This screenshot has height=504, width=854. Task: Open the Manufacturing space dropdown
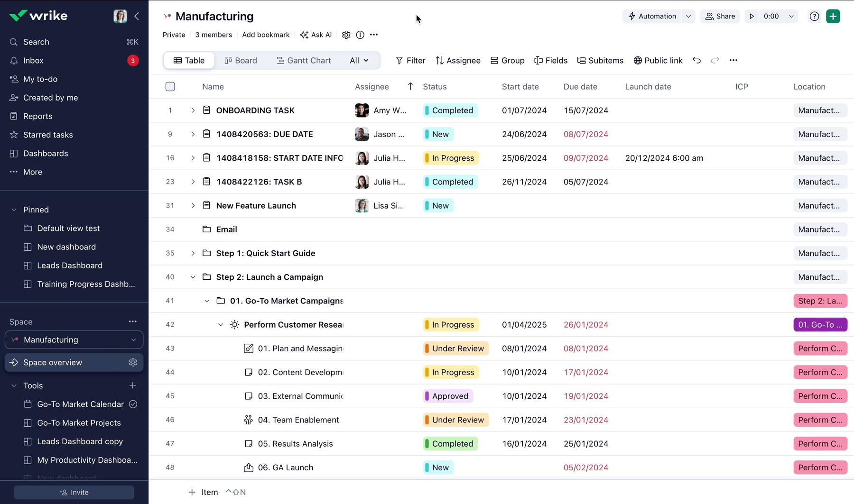pos(133,339)
